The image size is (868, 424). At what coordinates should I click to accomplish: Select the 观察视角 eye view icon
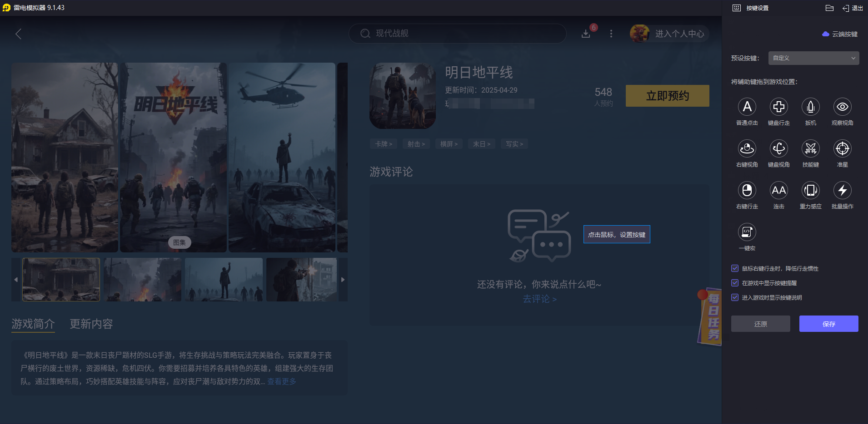[842, 107]
